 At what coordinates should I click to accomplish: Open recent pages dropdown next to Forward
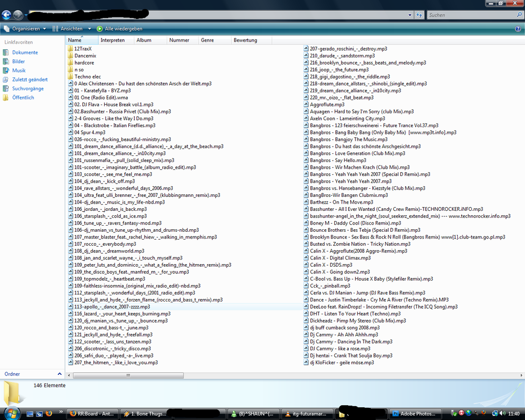coord(26,15)
